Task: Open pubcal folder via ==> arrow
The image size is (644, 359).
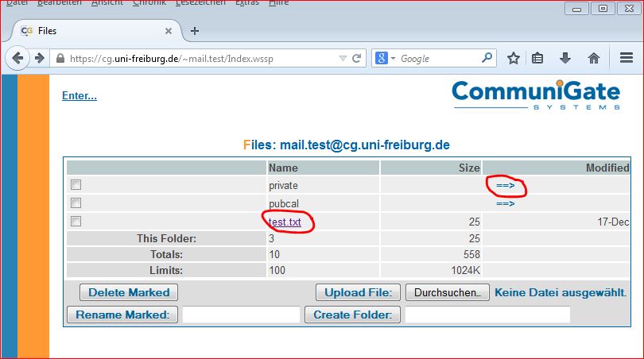Action: 505,203
